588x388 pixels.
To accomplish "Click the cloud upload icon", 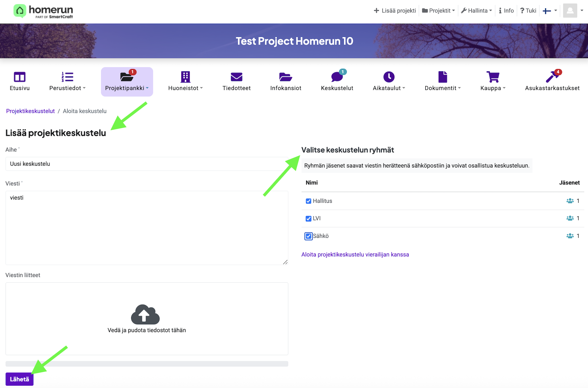I will click(145, 315).
